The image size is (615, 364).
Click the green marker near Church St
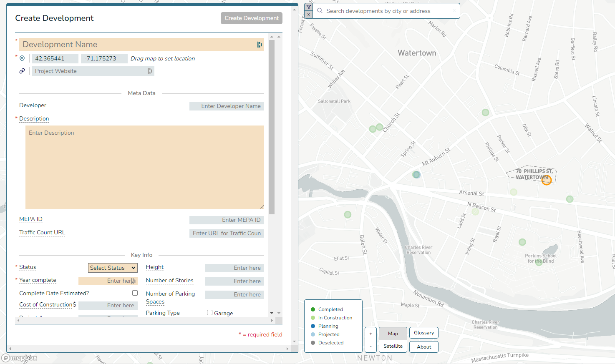tap(379, 127)
